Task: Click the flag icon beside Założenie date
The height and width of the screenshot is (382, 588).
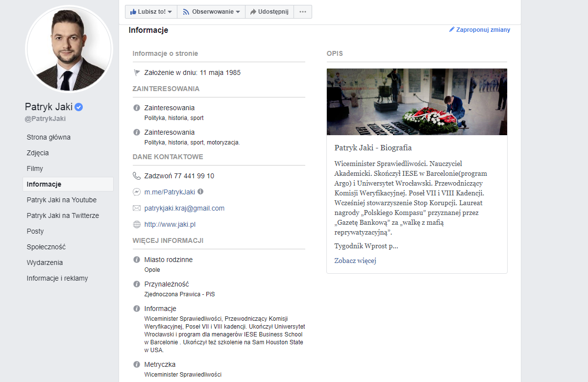Action: point(136,72)
